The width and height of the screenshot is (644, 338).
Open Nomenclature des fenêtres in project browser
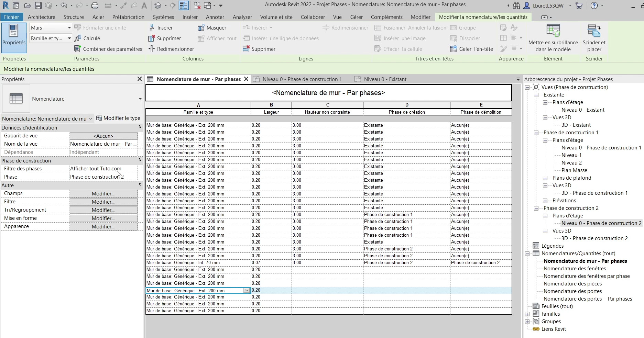(575, 269)
